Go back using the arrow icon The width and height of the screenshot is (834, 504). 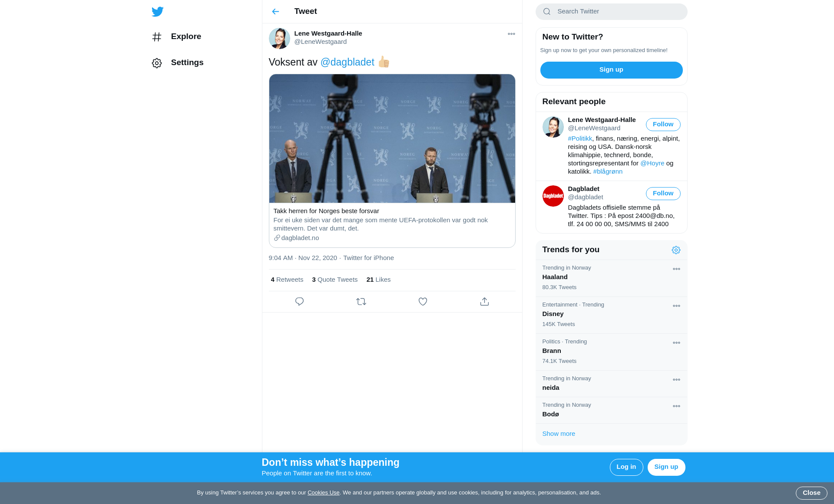(275, 12)
